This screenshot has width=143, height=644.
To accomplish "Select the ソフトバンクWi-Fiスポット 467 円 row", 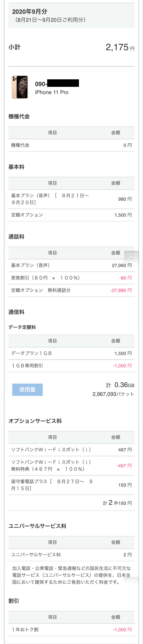I will 71,449.
